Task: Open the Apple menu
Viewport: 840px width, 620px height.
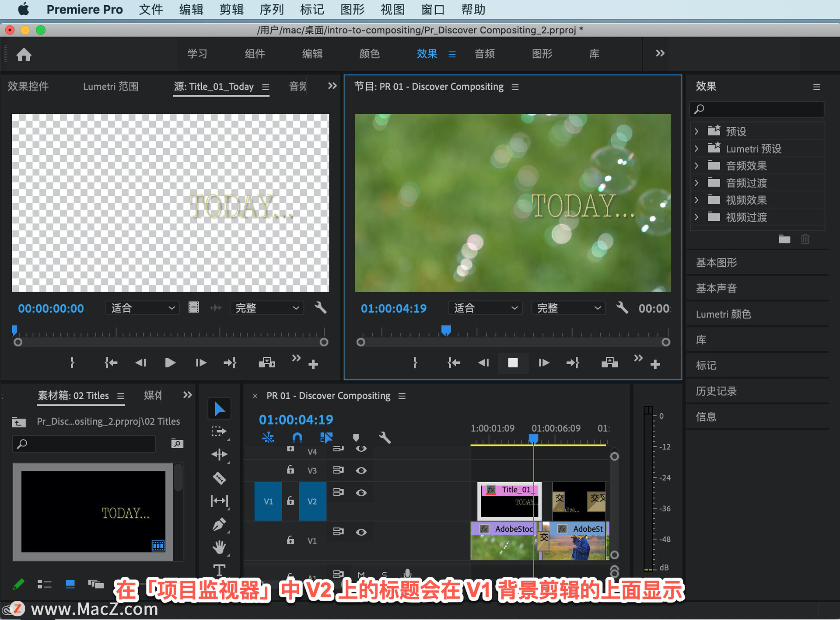Action: 24,9
